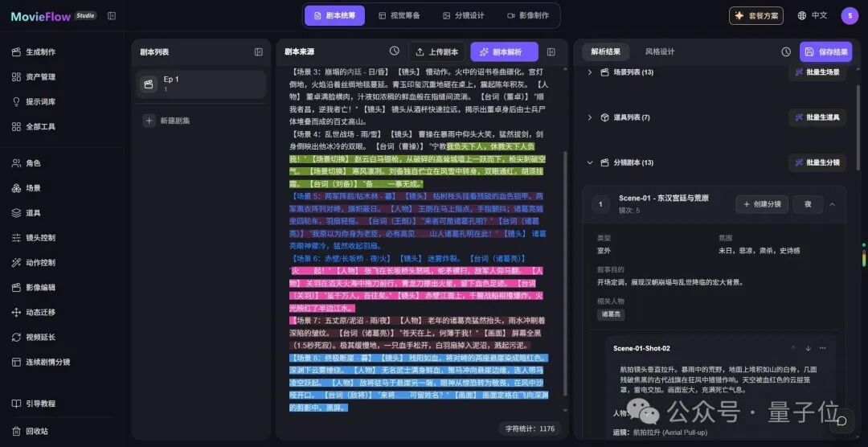Switch to 风格设计 tab
The image size is (868, 447).
660,52
